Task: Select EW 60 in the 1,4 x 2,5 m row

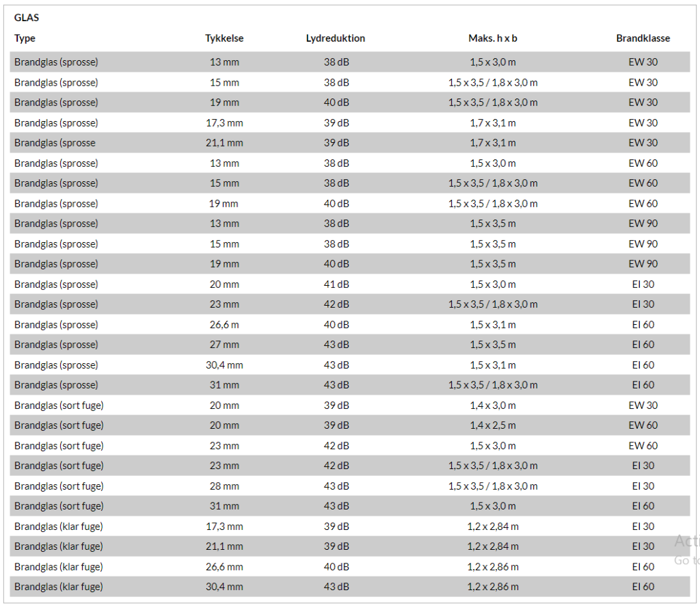Action: point(643,425)
